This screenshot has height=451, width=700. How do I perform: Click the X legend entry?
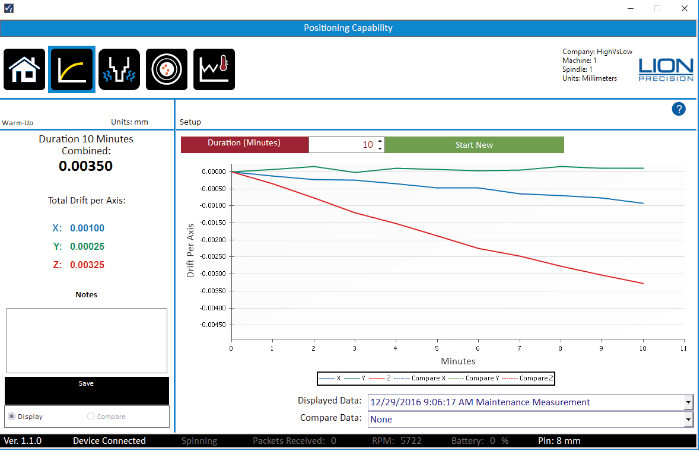(330, 378)
